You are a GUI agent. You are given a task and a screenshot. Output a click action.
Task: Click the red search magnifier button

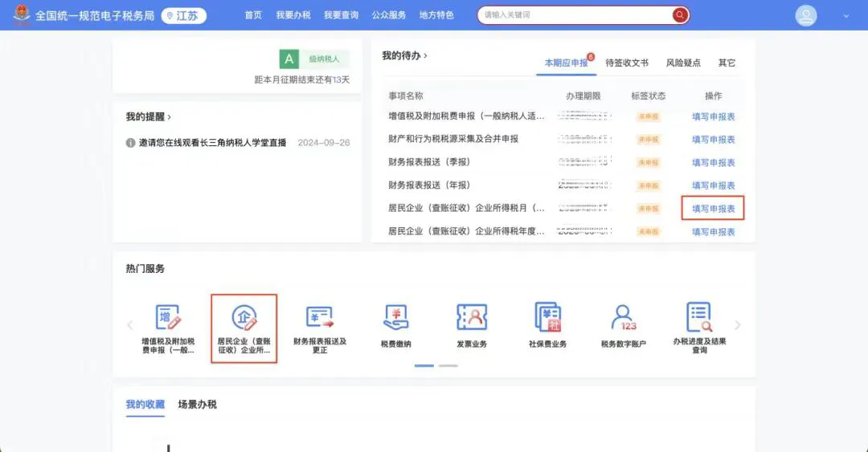click(x=680, y=15)
